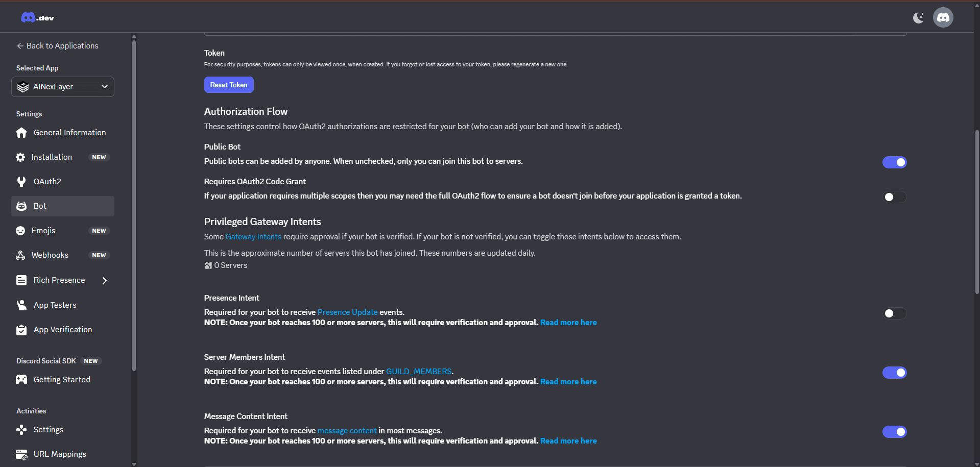Click the OAuth2 wand icon in sidebar
Screen dimensions: 980x467
21,181
